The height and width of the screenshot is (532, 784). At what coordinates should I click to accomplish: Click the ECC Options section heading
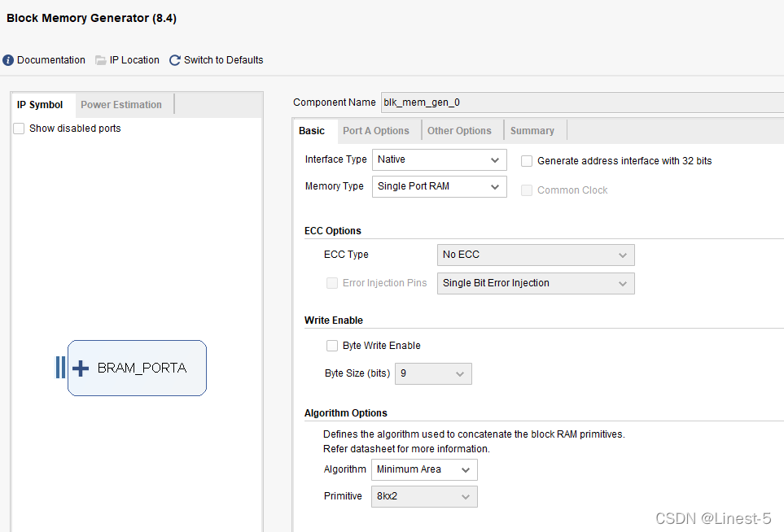pyautogui.click(x=332, y=231)
